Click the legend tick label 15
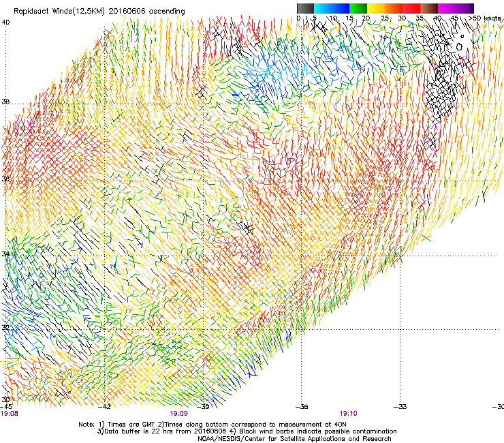This screenshot has width=504, height=443. (349, 18)
